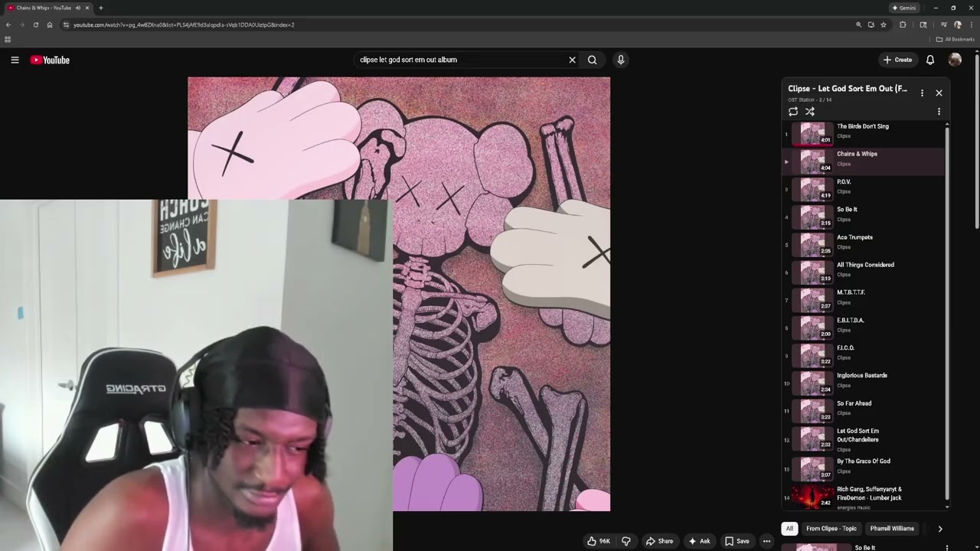Click the playlist panel scrollbar
The width and height of the screenshot is (980, 551).
click(x=947, y=314)
